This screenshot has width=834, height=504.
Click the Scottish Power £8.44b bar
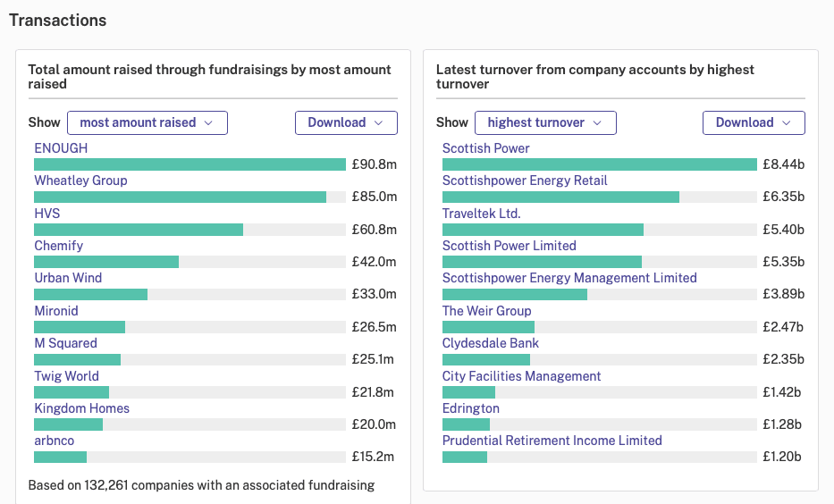point(600,164)
